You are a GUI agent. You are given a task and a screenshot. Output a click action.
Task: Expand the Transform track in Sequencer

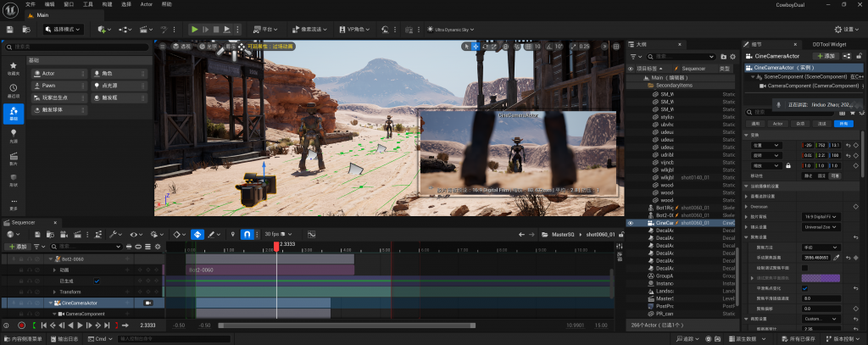tap(53, 292)
